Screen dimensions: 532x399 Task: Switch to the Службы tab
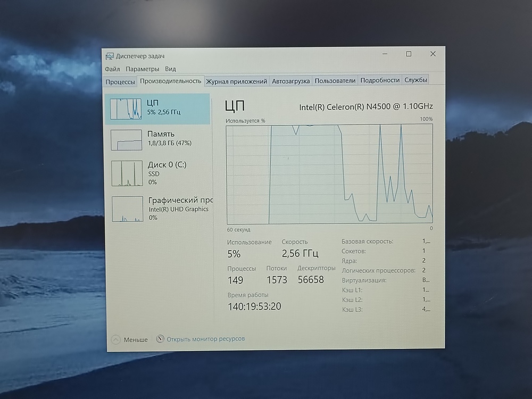point(415,80)
